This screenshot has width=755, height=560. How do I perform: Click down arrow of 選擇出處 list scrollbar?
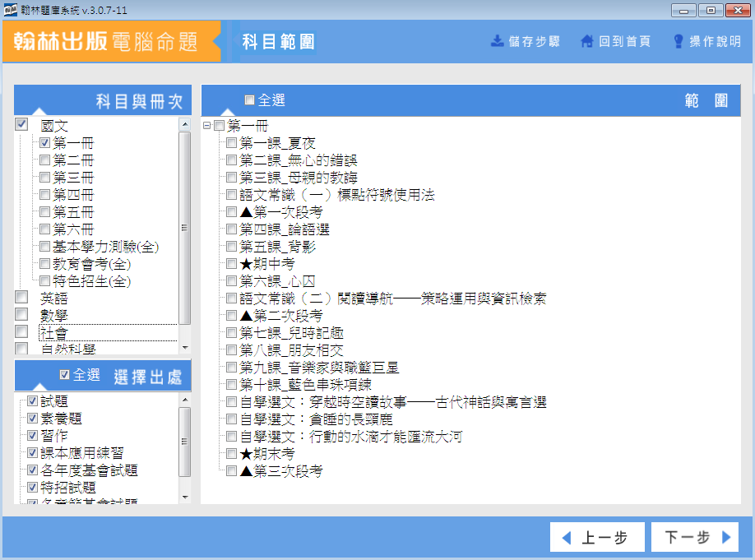pyautogui.click(x=185, y=497)
